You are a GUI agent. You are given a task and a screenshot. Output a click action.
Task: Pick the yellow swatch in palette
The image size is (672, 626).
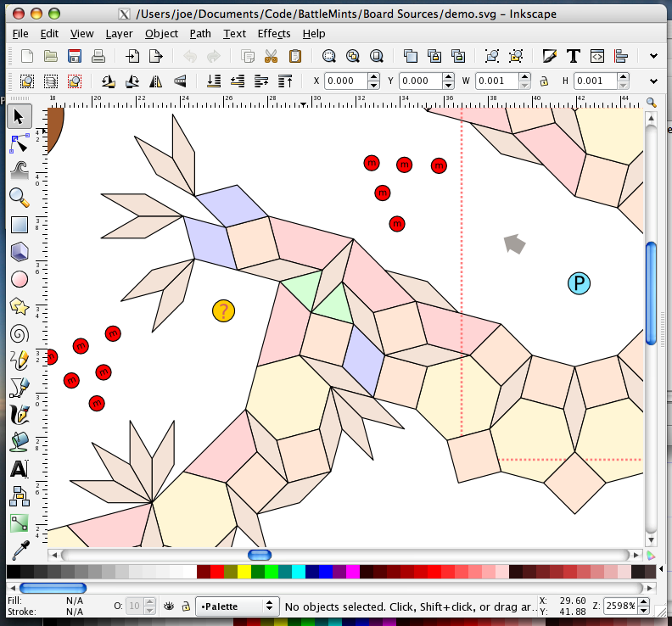click(244, 572)
